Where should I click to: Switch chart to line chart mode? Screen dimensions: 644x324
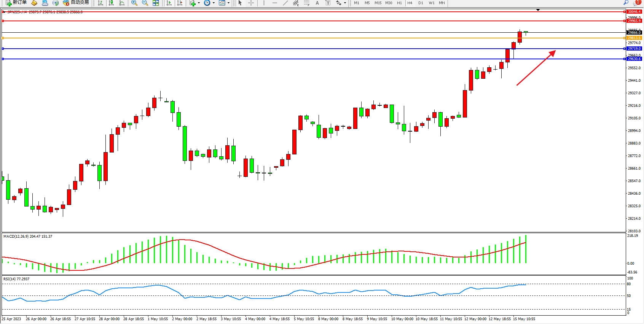tap(122, 3)
